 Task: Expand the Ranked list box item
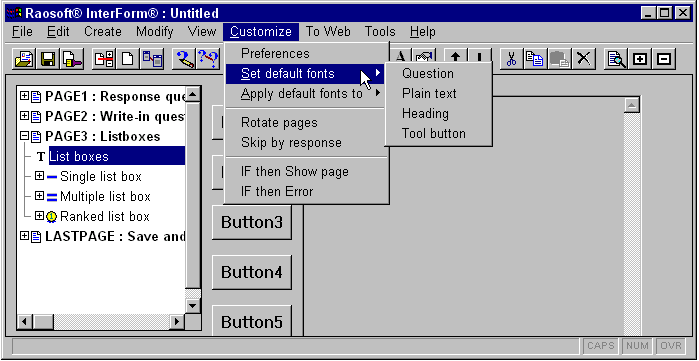click(x=39, y=216)
